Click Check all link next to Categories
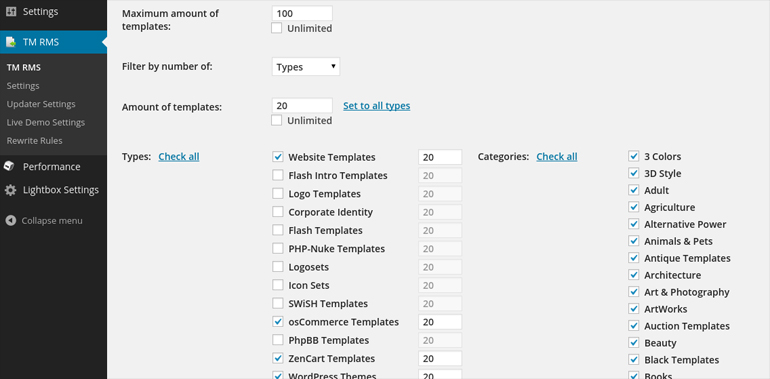Screen dimensions: 770x379 pos(557,157)
